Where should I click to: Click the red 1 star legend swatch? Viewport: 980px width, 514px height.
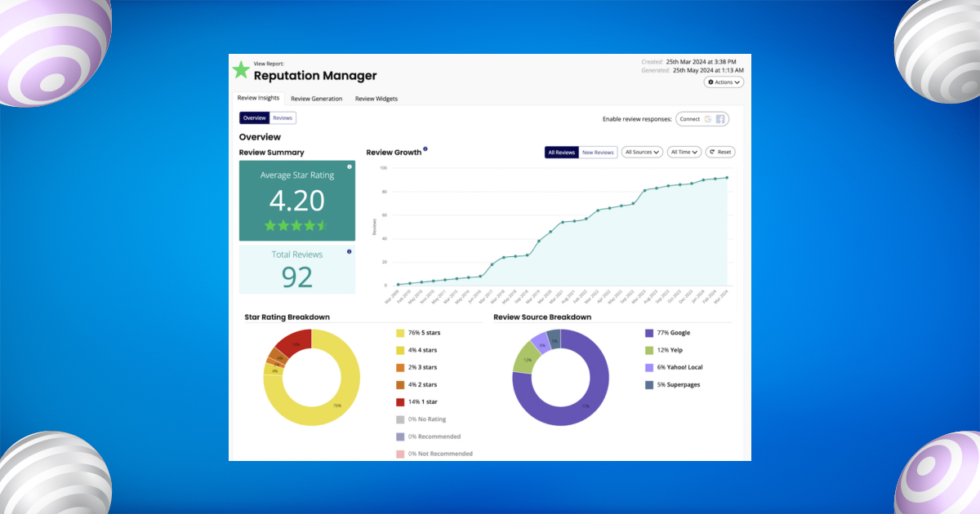tap(400, 402)
